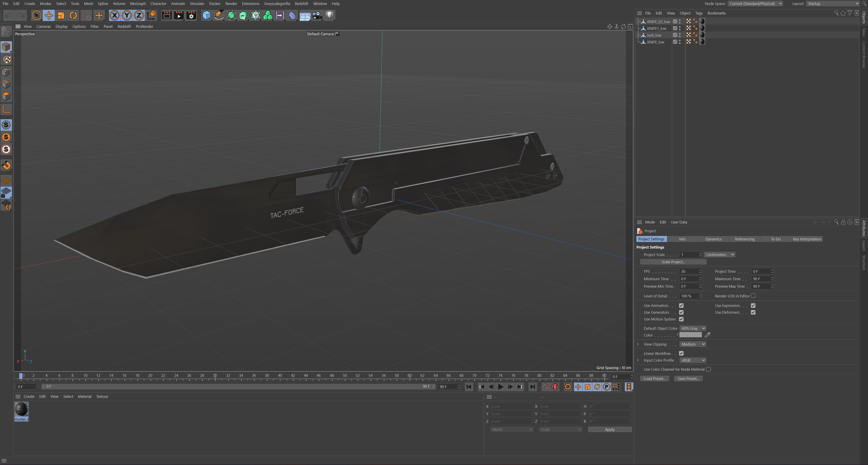Open the Spline Pen tool
Viewport: 868px width, 465px height.
(219, 16)
